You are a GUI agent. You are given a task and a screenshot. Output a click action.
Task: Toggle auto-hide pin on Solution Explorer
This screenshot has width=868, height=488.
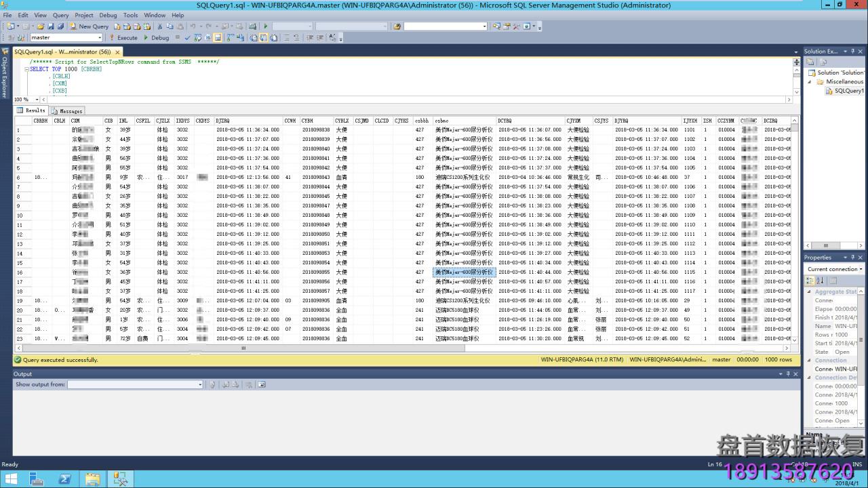[x=853, y=51]
